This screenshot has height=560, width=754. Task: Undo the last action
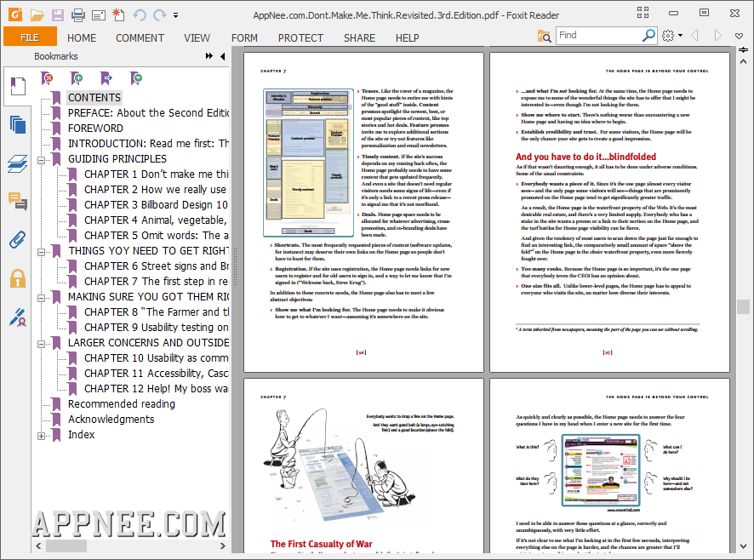point(140,15)
